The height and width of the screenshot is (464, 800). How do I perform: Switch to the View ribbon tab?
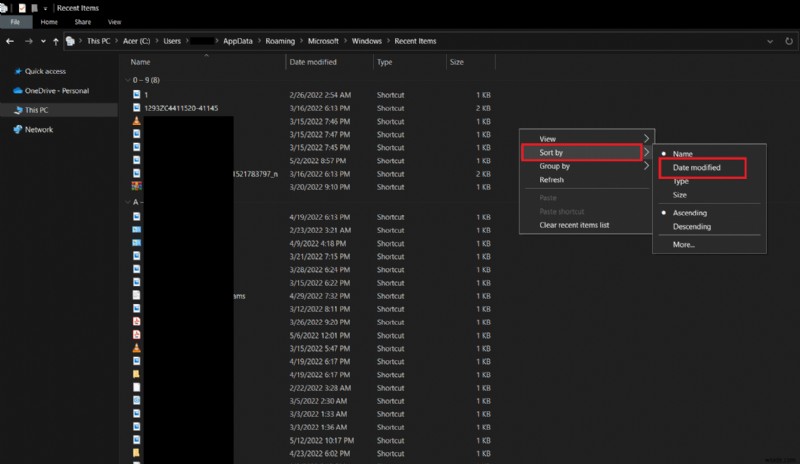coord(114,22)
